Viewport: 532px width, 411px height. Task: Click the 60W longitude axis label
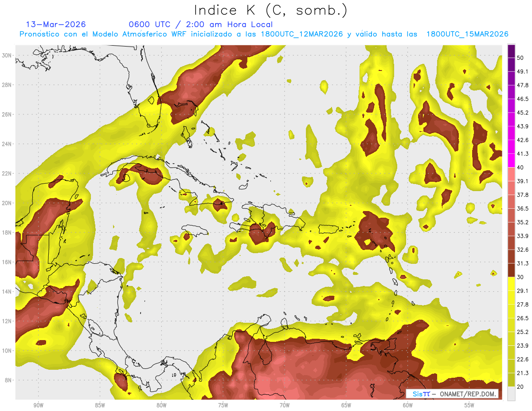coord(408,405)
